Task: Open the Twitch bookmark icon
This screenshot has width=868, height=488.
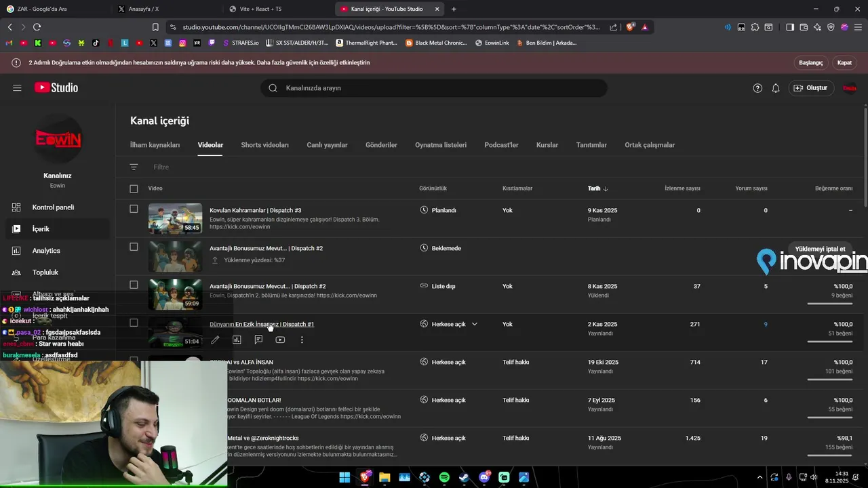Action: tap(212, 43)
